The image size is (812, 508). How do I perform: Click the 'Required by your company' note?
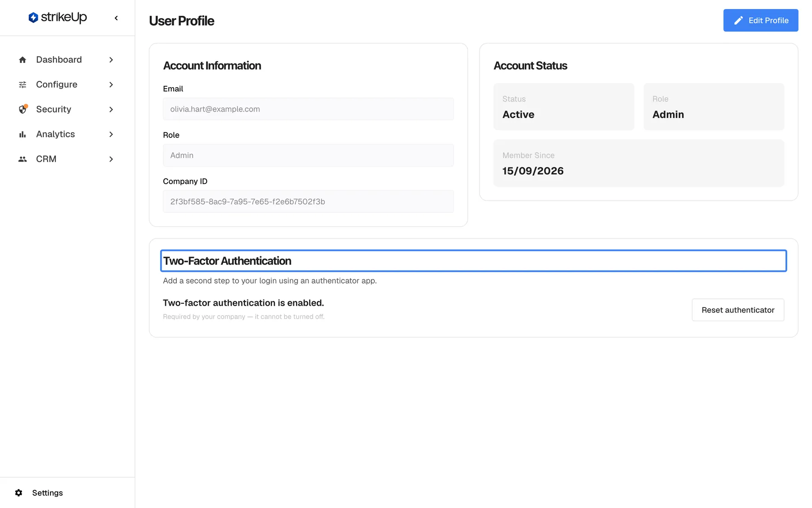(244, 317)
